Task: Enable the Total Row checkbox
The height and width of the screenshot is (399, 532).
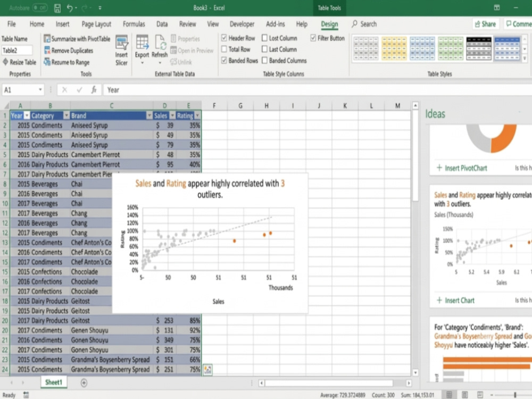Action: point(224,49)
